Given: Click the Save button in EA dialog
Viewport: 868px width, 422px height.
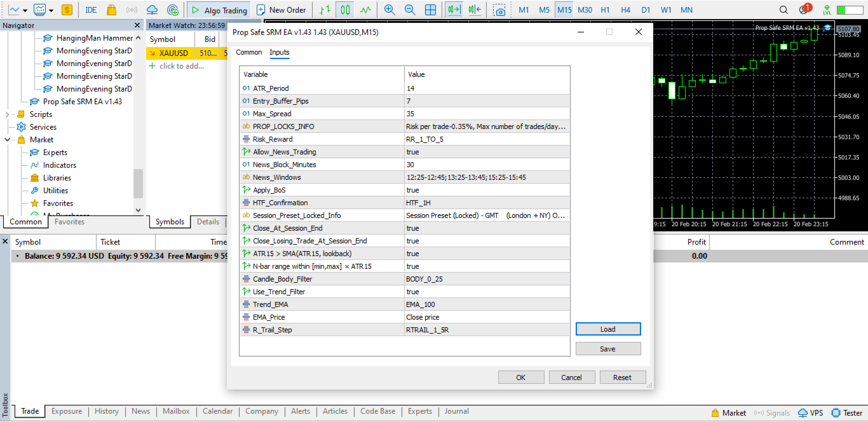Looking at the screenshot, I should 608,349.
